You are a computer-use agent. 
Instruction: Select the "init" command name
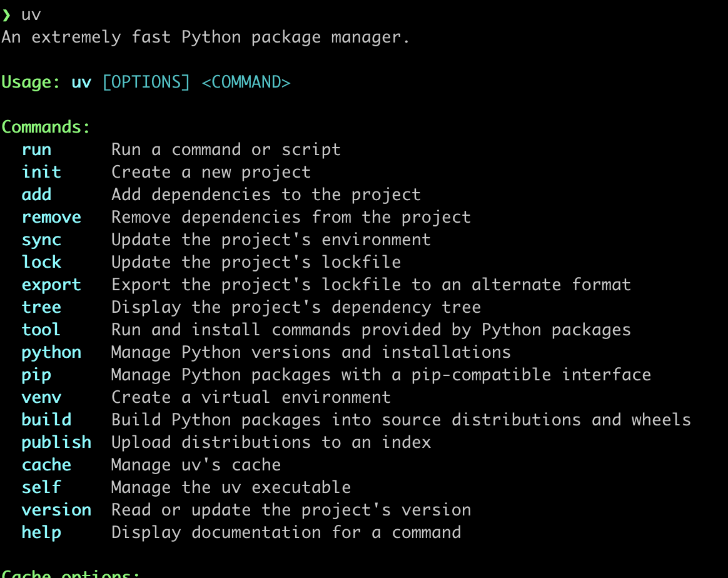tap(41, 173)
